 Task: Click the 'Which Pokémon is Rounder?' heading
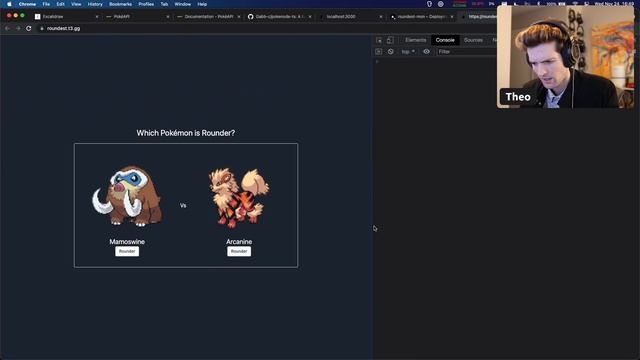(x=186, y=133)
